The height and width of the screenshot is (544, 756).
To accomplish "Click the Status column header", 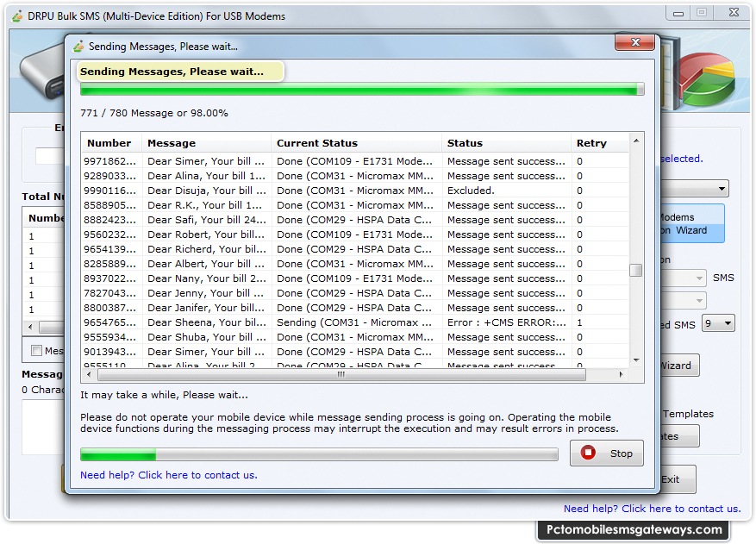I will (x=506, y=143).
